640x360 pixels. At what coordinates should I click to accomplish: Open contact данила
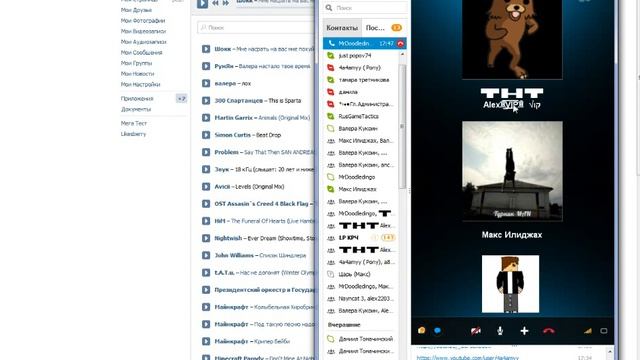pos(348,92)
